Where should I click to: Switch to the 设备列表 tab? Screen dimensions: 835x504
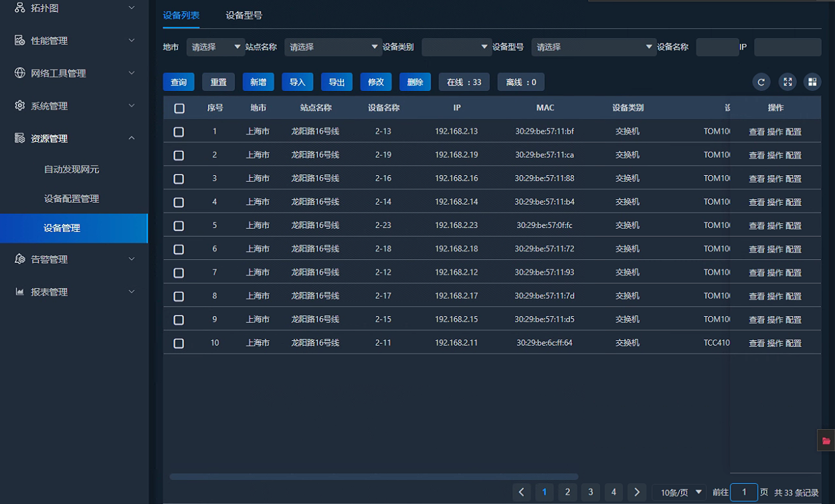pos(181,15)
